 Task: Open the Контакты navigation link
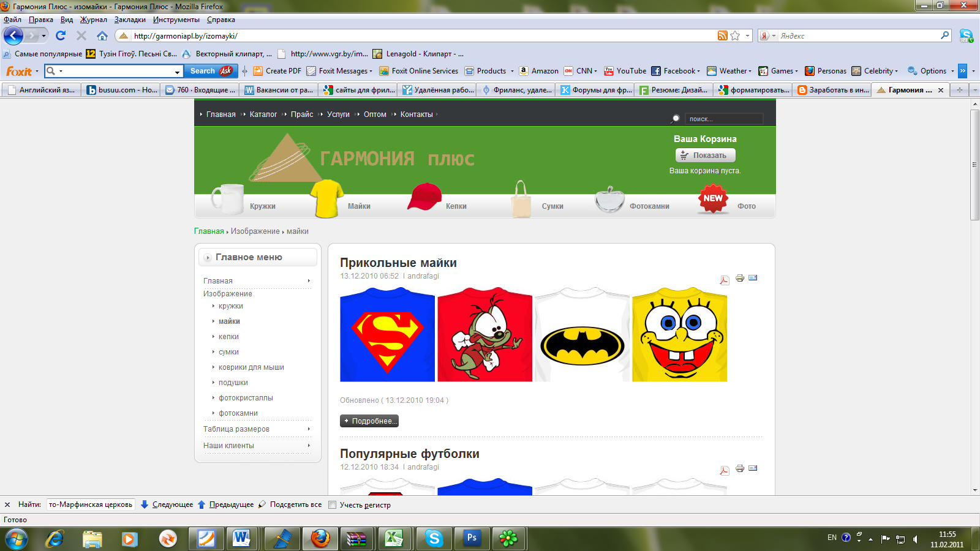point(417,114)
